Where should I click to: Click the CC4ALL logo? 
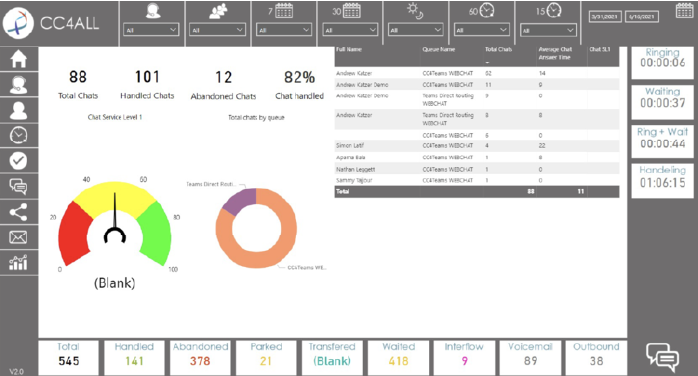(x=18, y=24)
